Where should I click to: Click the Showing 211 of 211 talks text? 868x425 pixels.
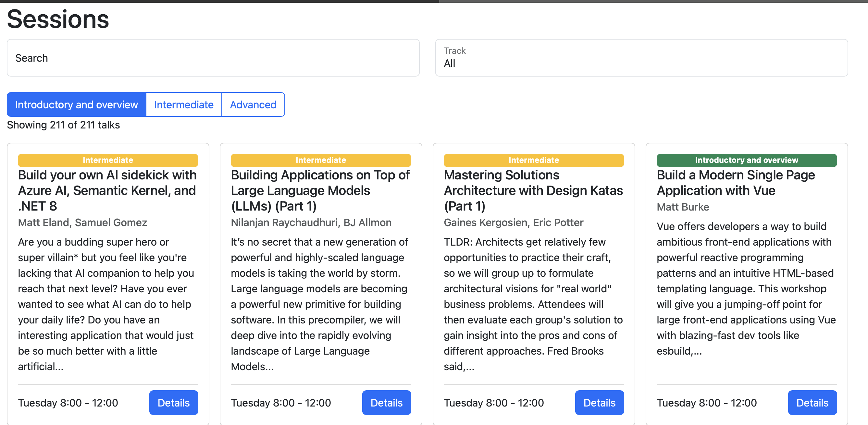(63, 125)
